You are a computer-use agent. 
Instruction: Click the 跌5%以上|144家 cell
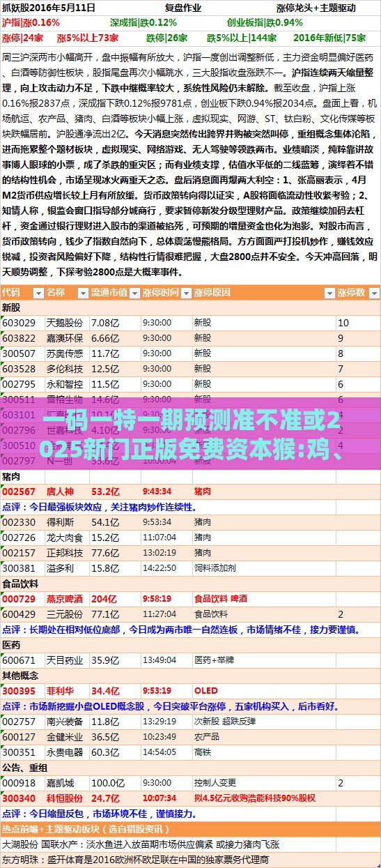tap(241, 37)
